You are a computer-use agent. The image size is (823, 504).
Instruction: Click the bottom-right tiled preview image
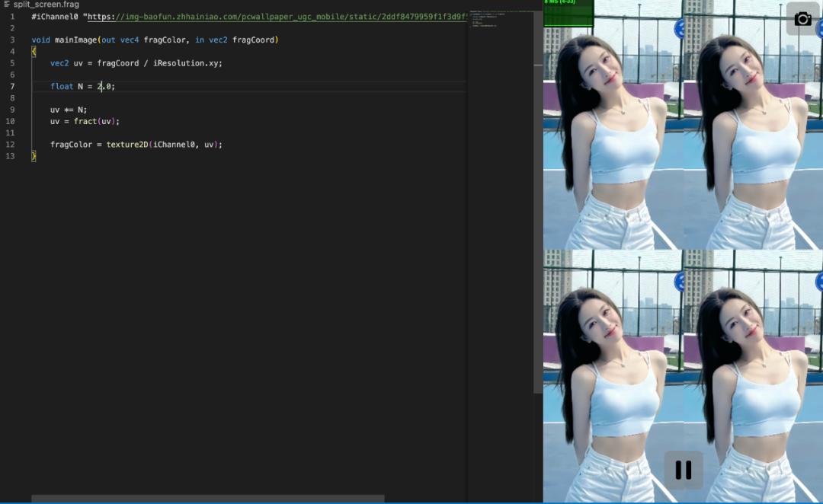click(753, 377)
